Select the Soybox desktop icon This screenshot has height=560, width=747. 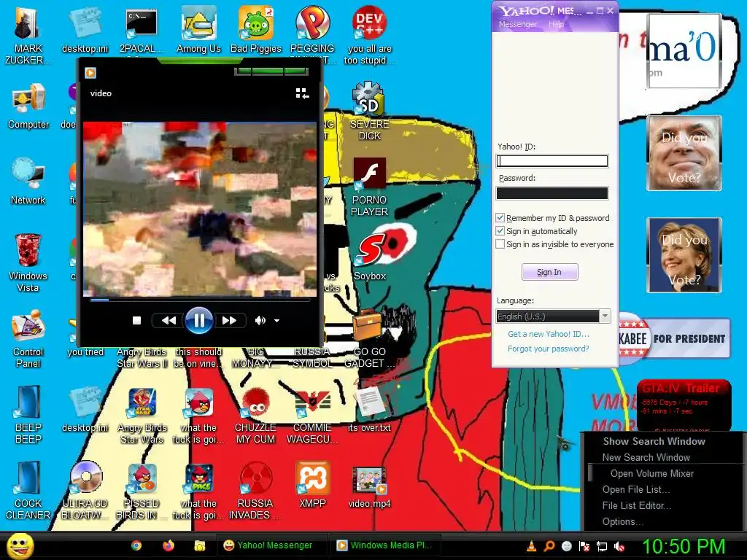[x=370, y=257]
